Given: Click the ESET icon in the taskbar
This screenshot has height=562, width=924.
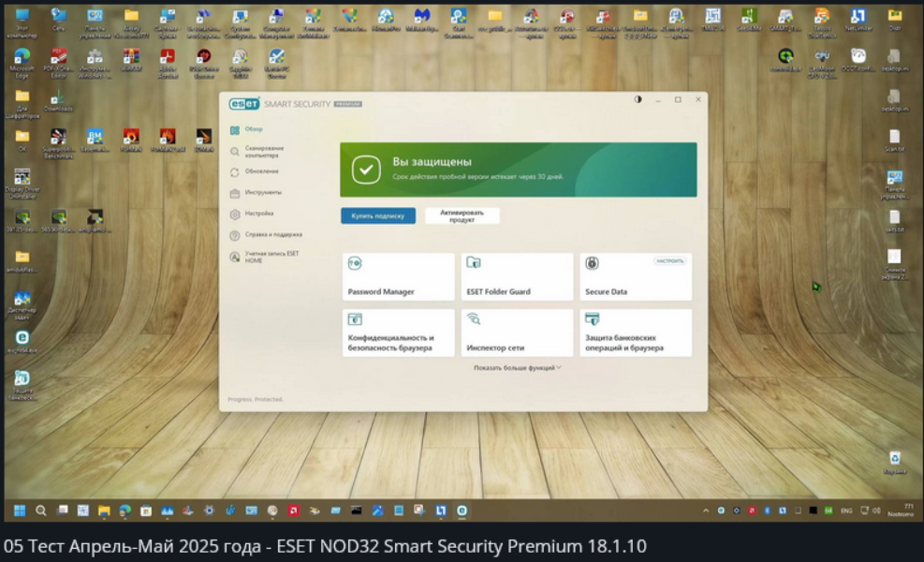Looking at the screenshot, I should [462, 510].
